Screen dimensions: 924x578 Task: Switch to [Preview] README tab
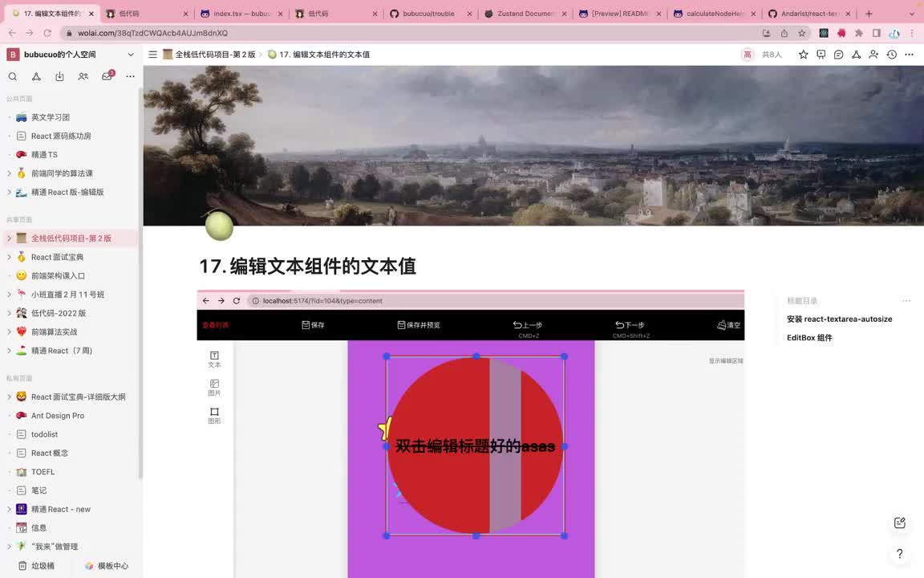pos(620,14)
